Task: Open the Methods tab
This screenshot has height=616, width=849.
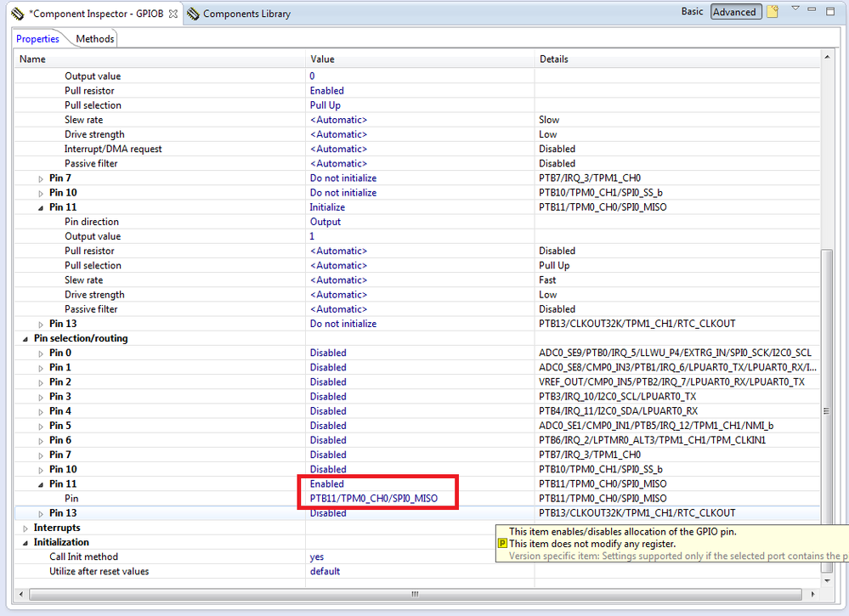Action: click(94, 39)
